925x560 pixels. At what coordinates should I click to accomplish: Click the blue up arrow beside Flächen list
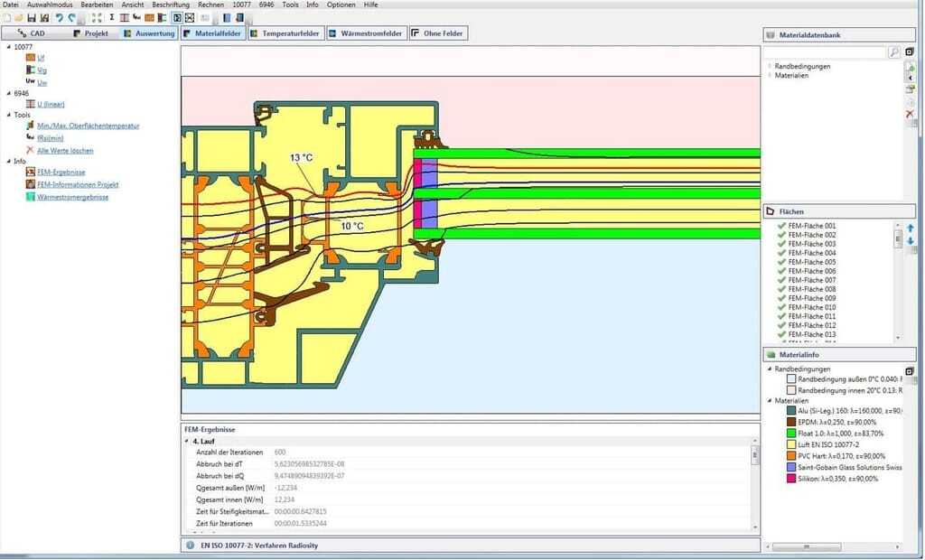click(x=910, y=228)
